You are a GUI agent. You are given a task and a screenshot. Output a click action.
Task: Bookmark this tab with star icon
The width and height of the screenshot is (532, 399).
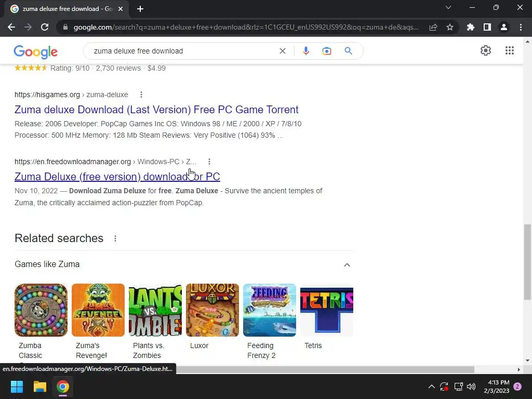450,27
